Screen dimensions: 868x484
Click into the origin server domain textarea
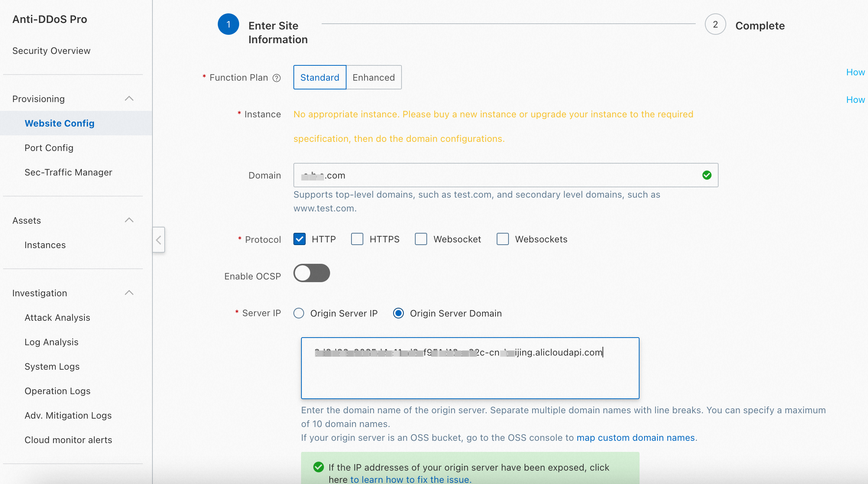click(x=470, y=375)
